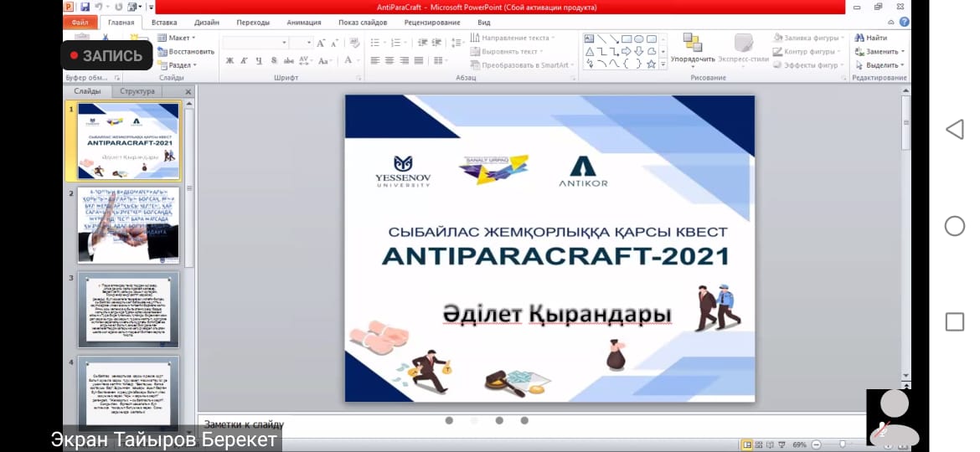The height and width of the screenshot is (452, 980).
Task: Click the Save icon in quick access toolbar
Action: tap(85, 8)
